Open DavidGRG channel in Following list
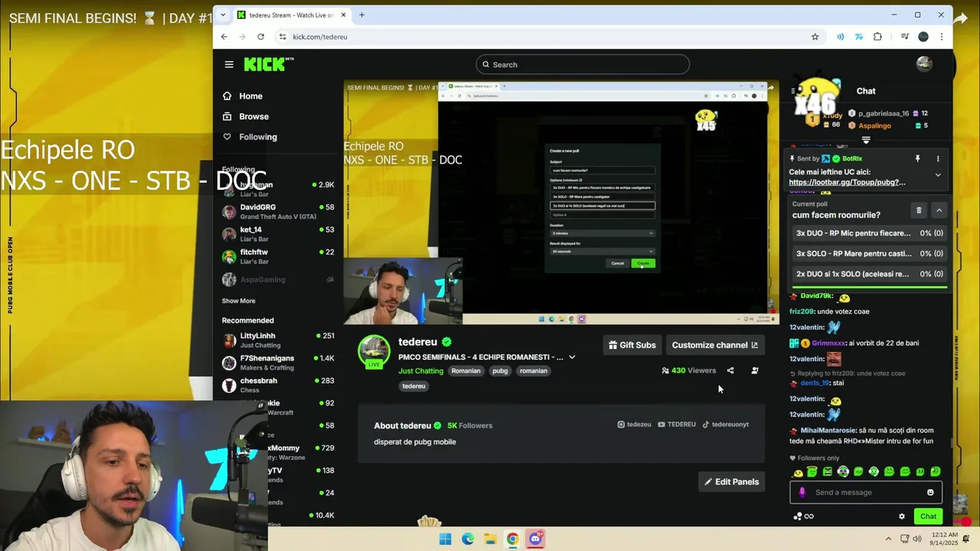The width and height of the screenshot is (980, 551). tap(278, 211)
